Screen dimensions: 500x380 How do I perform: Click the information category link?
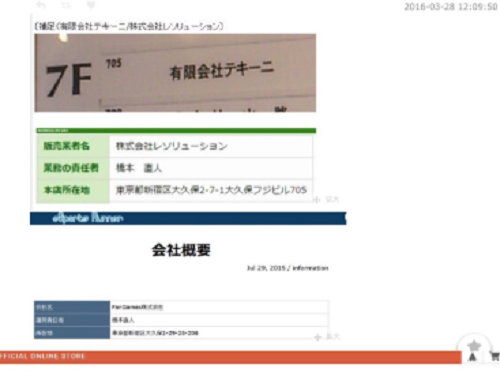[x=310, y=268]
